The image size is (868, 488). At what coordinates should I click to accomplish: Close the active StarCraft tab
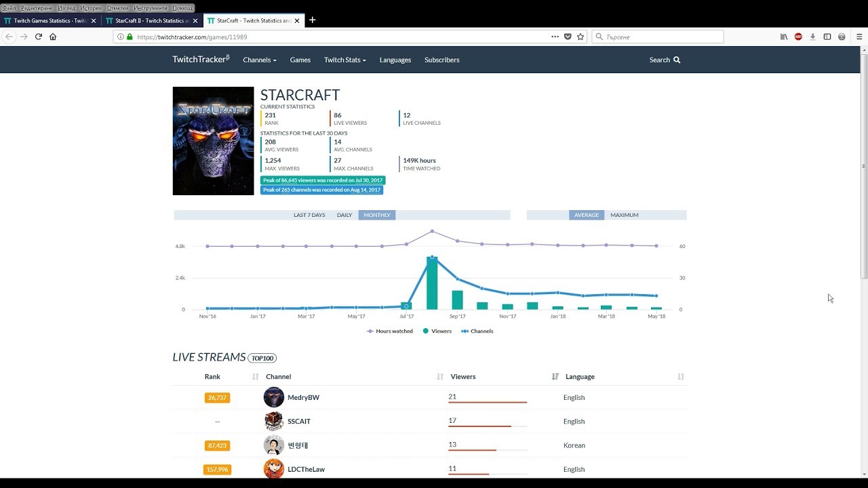coord(297,21)
